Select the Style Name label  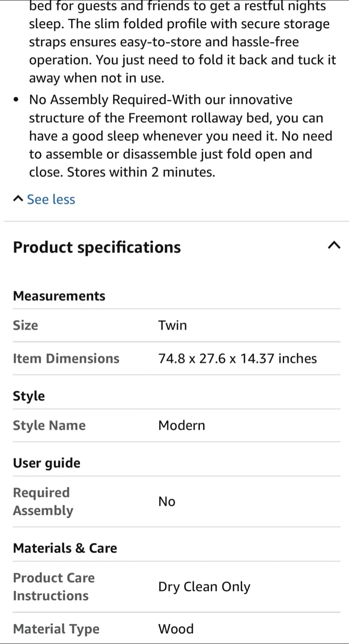(49, 425)
